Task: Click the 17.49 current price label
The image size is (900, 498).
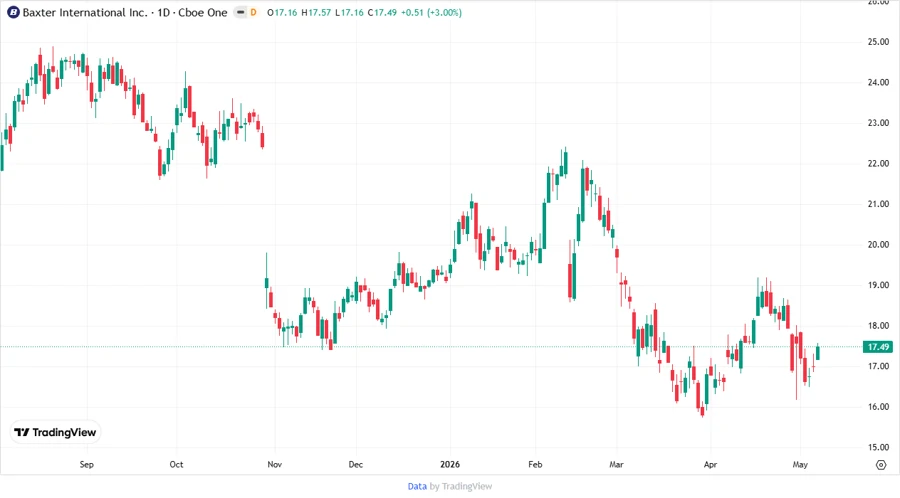Action: pyautogui.click(x=878, y=347)
